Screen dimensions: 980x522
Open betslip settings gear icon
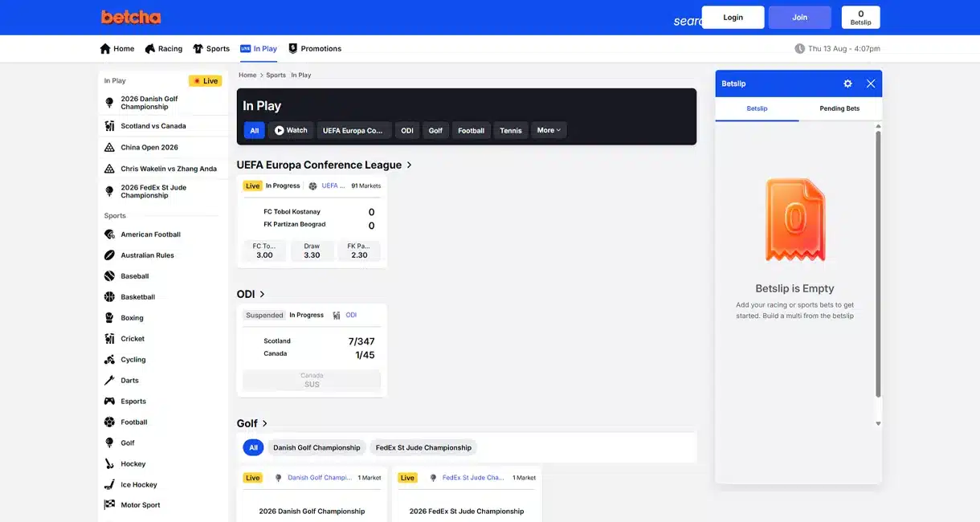click(847, 84)
